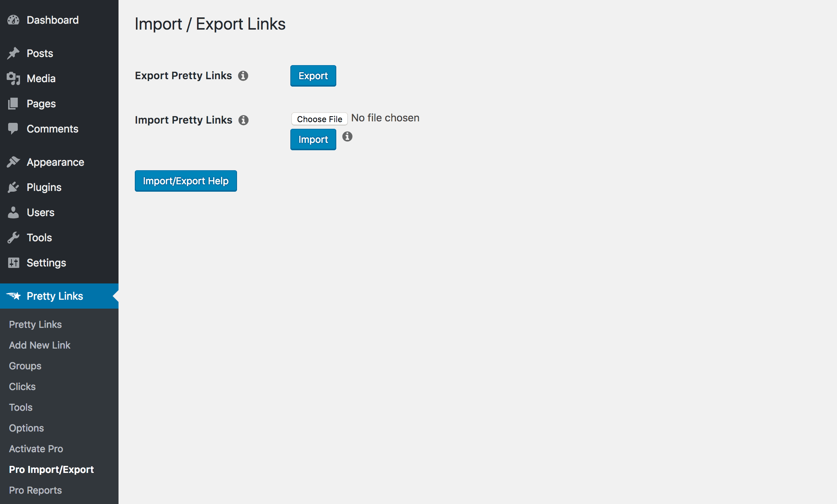Click the Activate Pro menu item
This screenshot has width=837, height=504.
tap(35, 448)
